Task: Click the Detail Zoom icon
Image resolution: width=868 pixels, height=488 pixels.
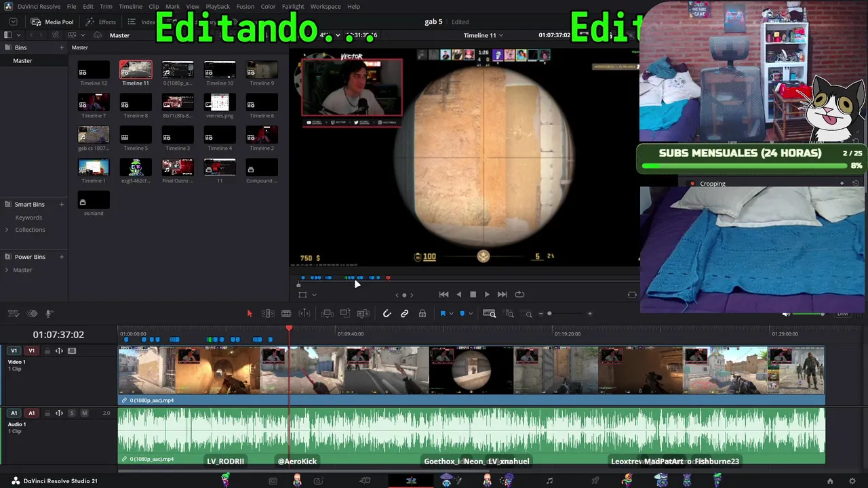Action: point(509,313)
